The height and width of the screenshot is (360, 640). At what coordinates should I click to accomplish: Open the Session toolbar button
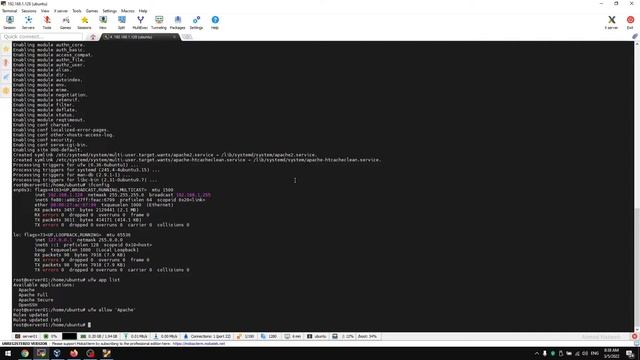coord(9,22)
